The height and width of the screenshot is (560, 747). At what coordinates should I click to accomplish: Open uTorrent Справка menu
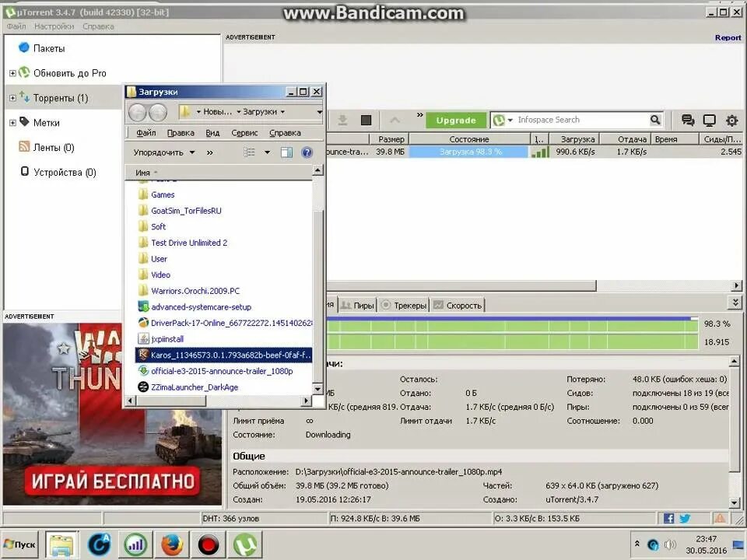(x=98, y=26)
